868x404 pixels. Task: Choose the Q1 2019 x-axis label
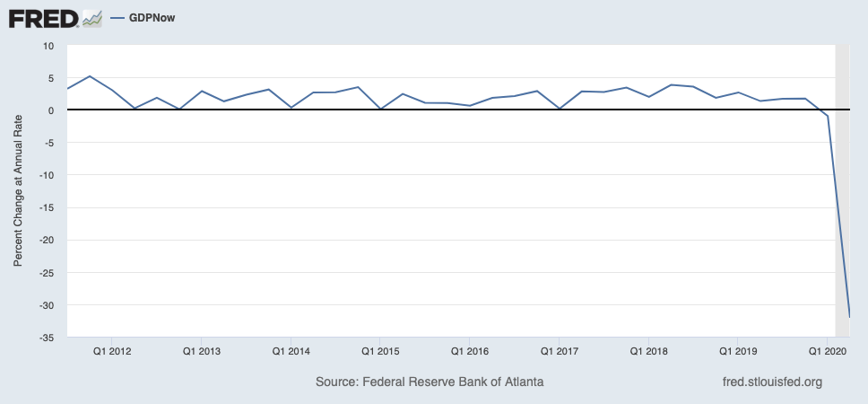[x=736, y=351]
